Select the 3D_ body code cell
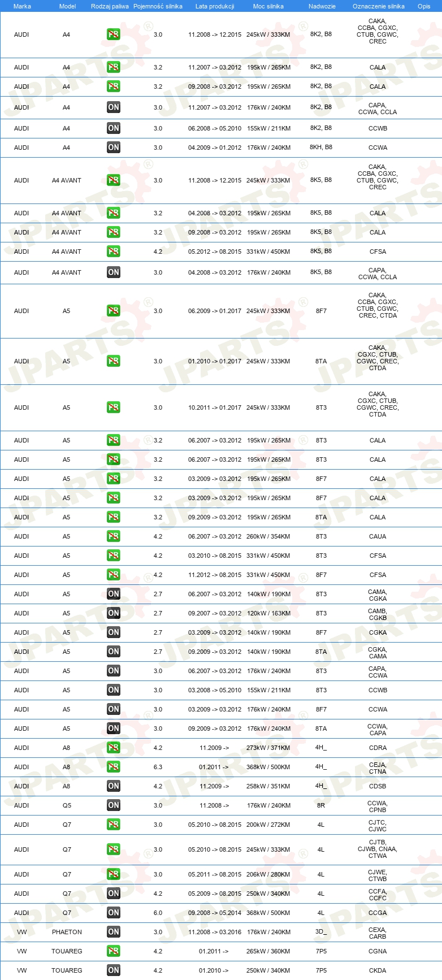442x980 pixels. 321,932
